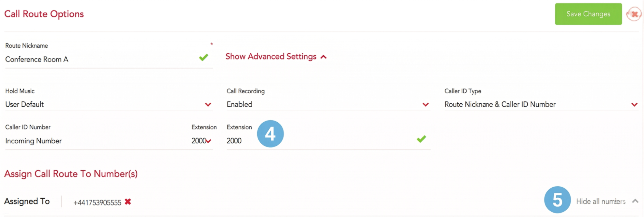The height and width of the screenshot is (217, 644).
Task: Click the Enabled call recording value
Action: click(x=239, y=104)
